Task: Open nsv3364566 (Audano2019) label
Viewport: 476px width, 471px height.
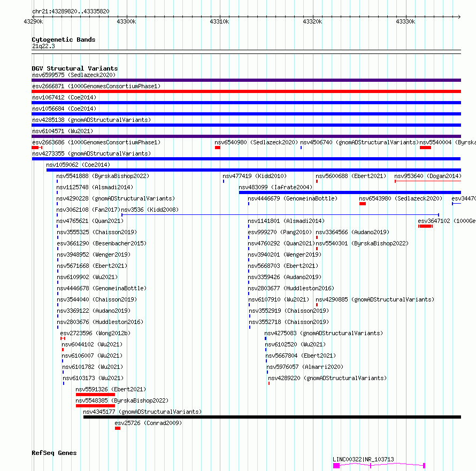Action: click(x=352, y=232)
